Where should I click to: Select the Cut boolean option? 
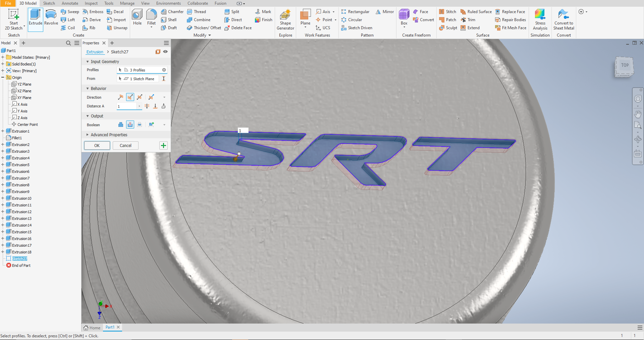(x=130, y=125)
